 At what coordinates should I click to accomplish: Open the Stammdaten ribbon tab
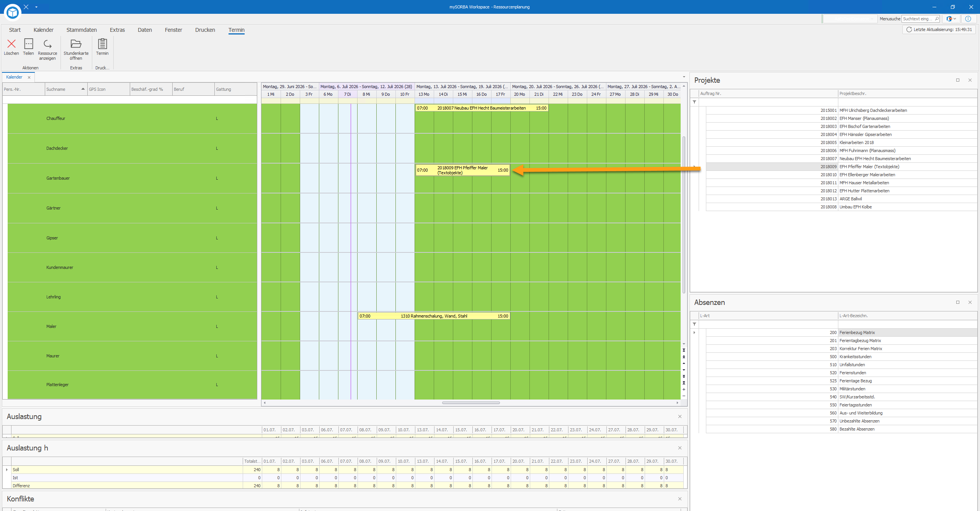pyautogui.click(x=82, y=30)
